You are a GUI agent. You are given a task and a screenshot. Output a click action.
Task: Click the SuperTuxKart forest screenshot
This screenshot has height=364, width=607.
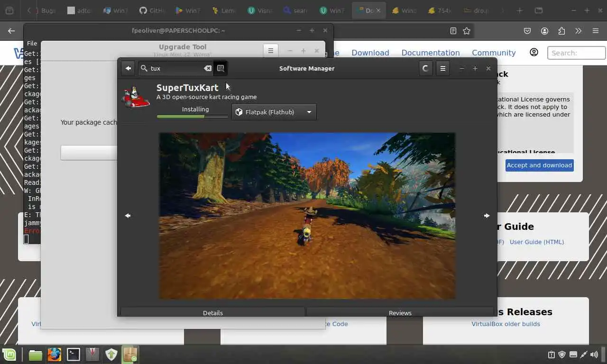point(307,216)
